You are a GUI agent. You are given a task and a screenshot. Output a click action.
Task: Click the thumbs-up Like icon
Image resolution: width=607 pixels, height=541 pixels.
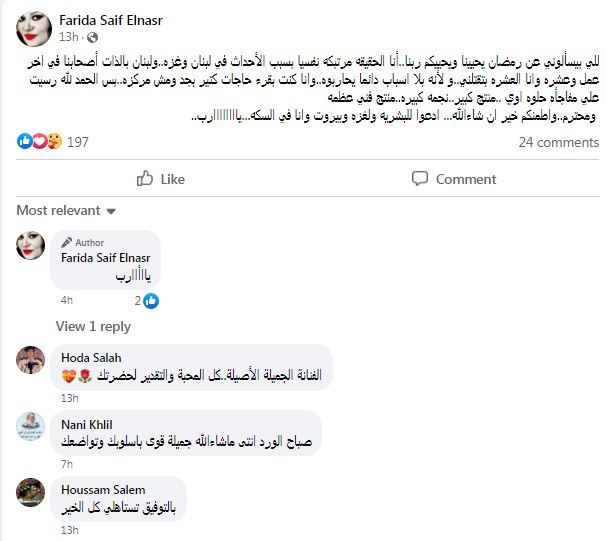click(145, 179)
